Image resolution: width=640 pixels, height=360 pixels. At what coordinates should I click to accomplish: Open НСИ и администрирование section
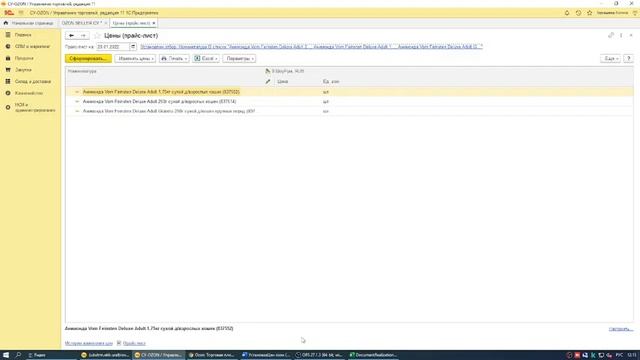pos(31,107)
